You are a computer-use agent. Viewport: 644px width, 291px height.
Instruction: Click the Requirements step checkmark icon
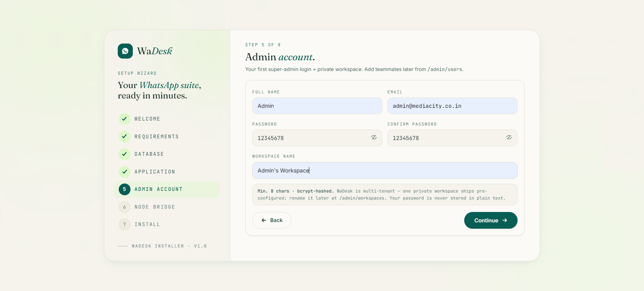coord(124,137)
